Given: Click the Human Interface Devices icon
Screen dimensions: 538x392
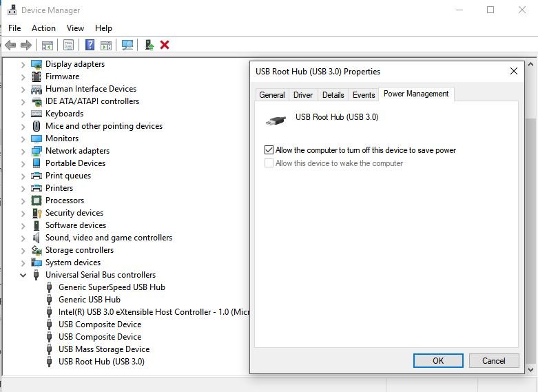Looking at the screenshot, I should pos(37,90).
